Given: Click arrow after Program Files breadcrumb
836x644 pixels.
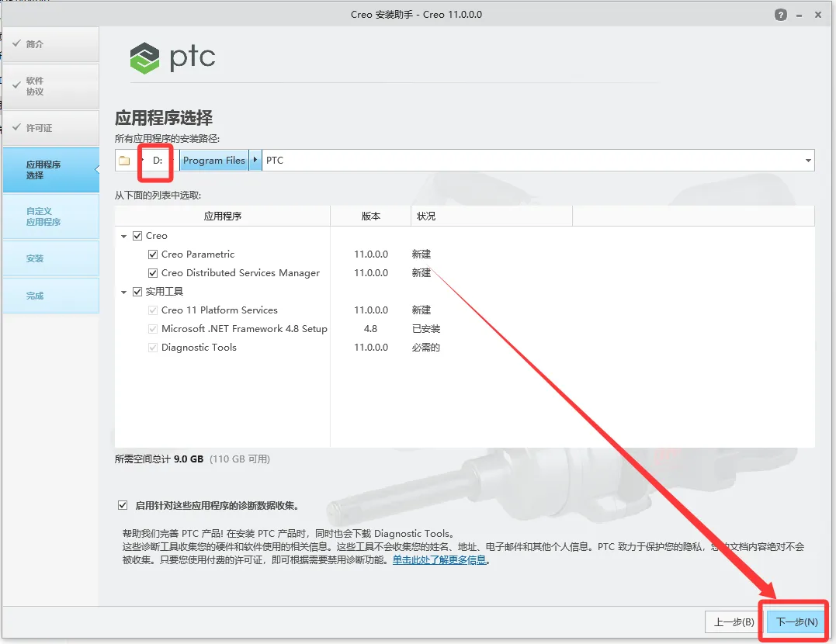Looking at the screenshot, I should click(x=255, y=160).
